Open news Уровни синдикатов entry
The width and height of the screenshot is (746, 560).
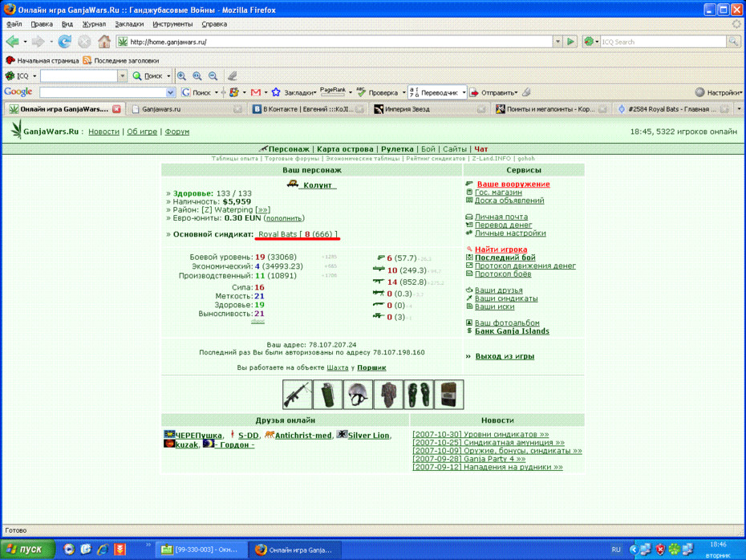(x=480, y=434)
